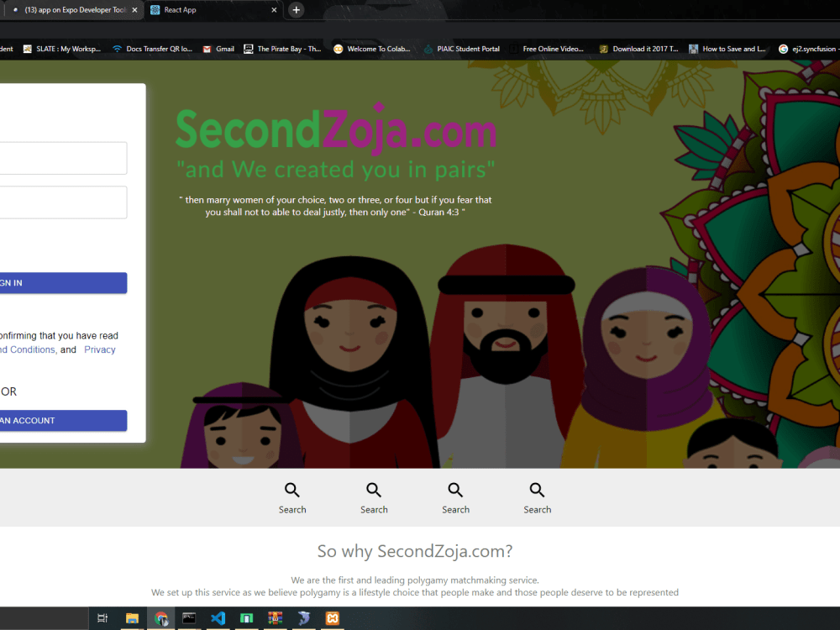Click the second Search magnifier icon
Screen dimensions: 840x630
(374, 490)
